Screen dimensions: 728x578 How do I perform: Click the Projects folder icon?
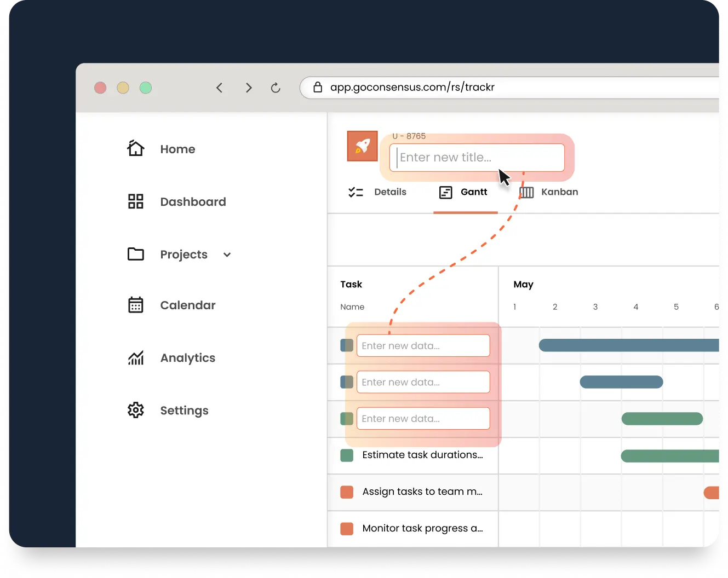tap(136, 254)
